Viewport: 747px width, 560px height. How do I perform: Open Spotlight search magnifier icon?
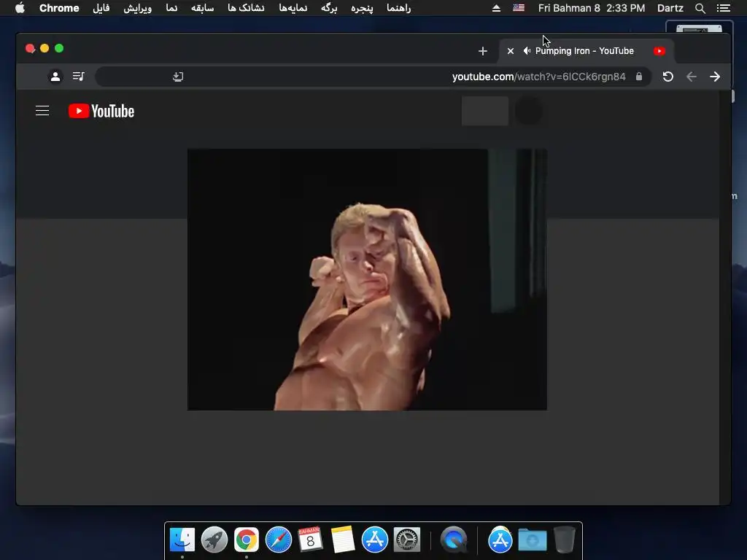700,8
